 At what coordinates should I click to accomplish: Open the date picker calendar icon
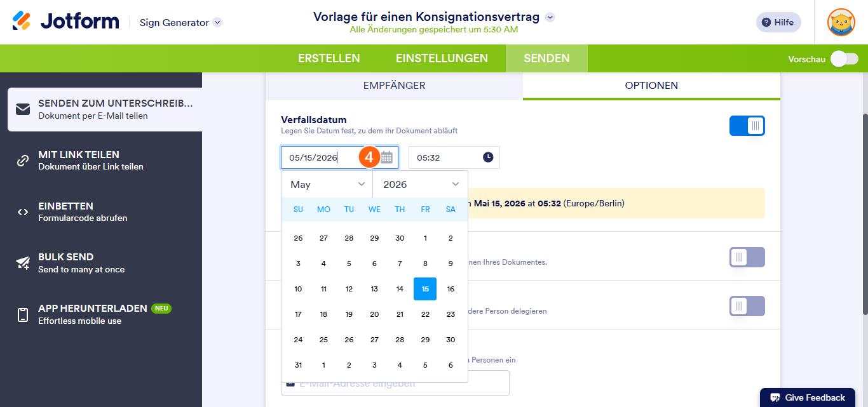coord(386,157)
